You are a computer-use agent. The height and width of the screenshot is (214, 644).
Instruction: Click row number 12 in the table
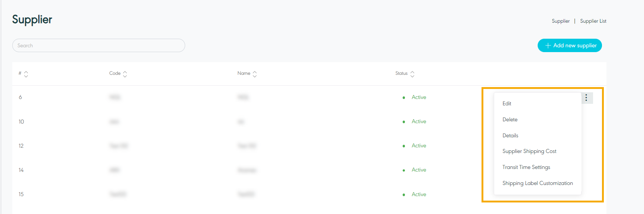tap(21, 146)
